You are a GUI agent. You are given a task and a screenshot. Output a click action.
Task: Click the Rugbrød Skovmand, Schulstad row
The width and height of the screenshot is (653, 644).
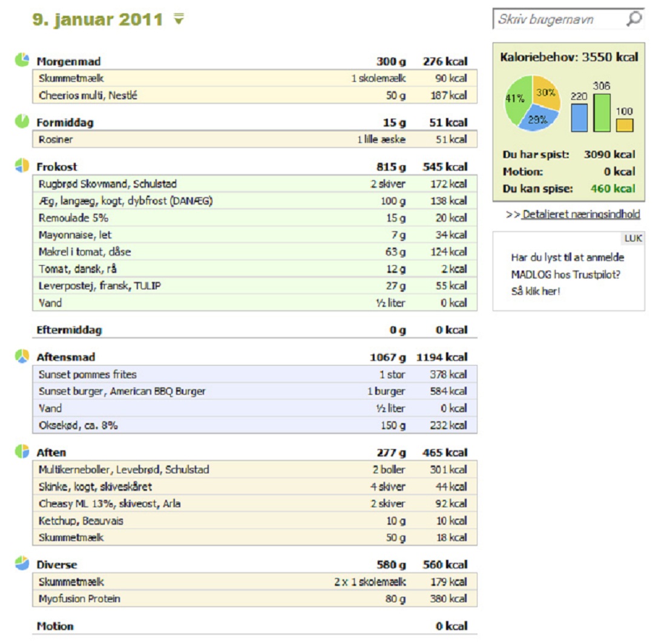[255, 184]
